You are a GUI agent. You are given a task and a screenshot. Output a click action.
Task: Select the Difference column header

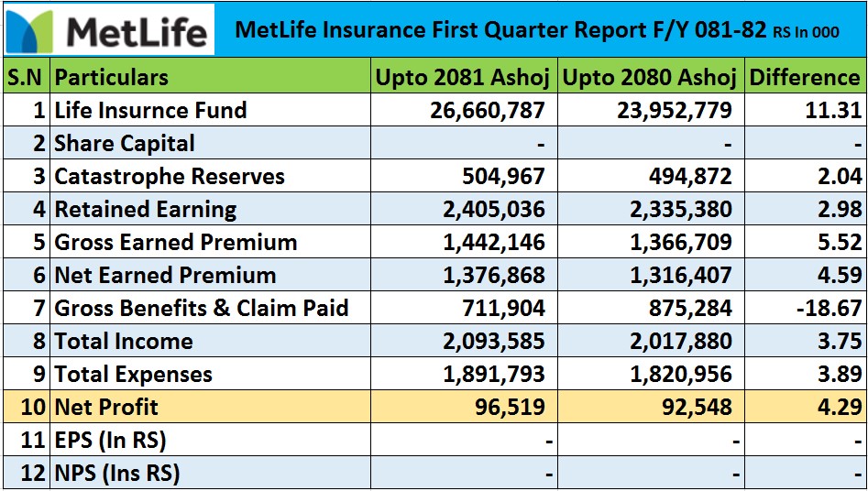(x=805, y=78)
